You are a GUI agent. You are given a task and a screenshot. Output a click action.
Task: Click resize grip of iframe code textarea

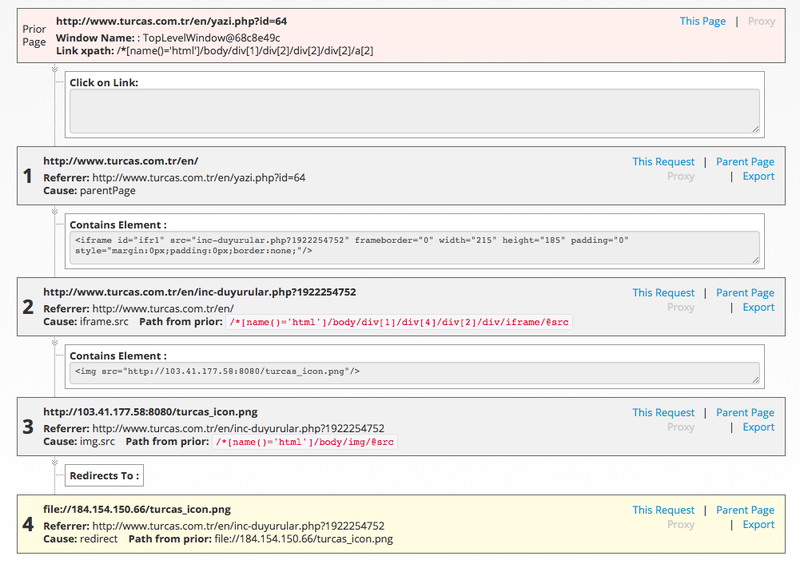[756, 260]
